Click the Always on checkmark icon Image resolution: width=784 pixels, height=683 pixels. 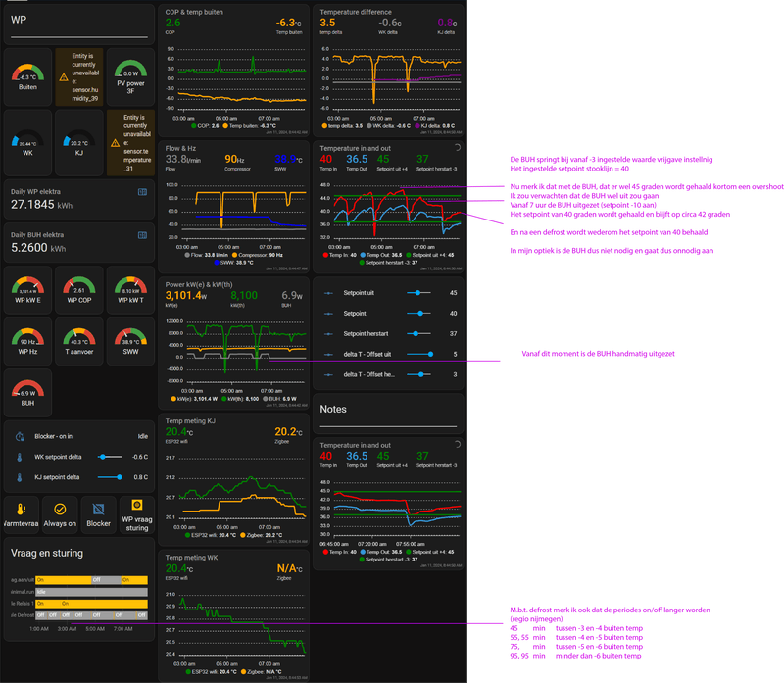[x=60, y=509]
